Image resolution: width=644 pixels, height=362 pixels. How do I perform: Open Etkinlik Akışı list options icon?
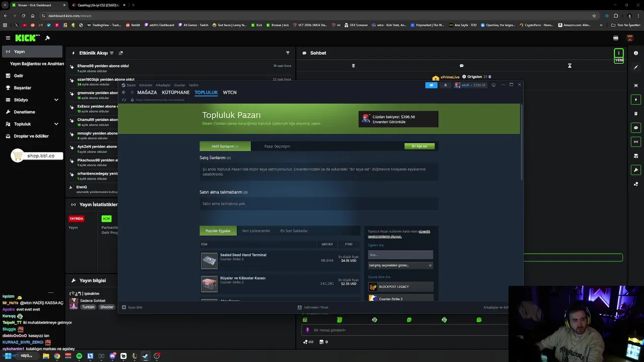(112, 53)
